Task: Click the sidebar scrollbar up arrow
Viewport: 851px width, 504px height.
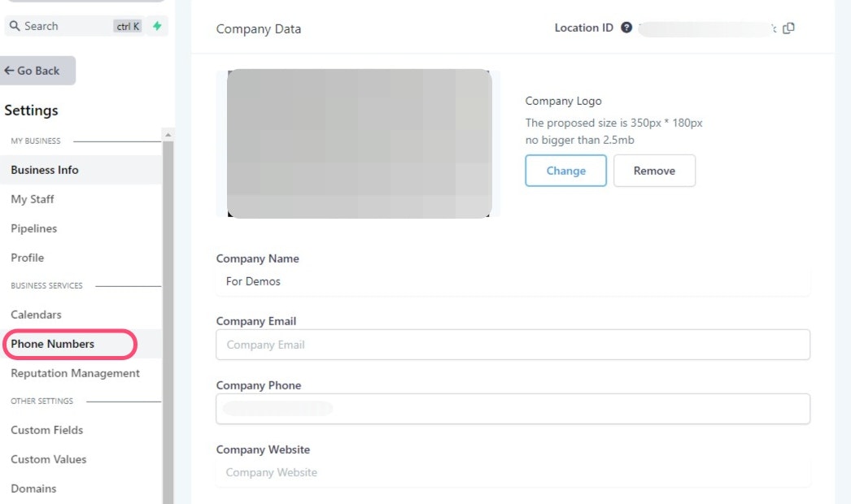Action: coord(168,135)
